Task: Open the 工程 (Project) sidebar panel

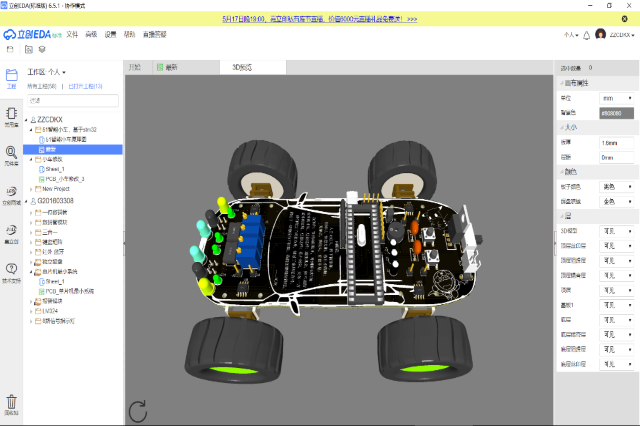Action: pyautogui.click(x=11, y=78)
